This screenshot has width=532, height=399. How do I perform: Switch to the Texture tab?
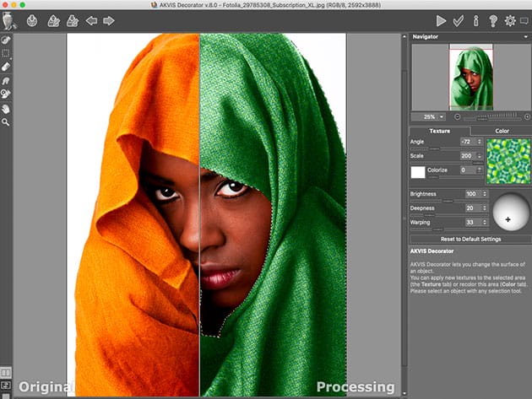[x=439, y=131]
